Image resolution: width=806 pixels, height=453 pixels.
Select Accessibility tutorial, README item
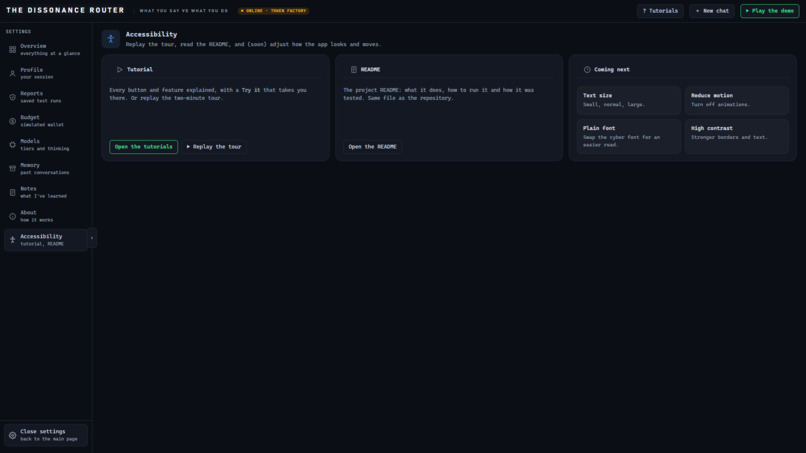(46, 240)
